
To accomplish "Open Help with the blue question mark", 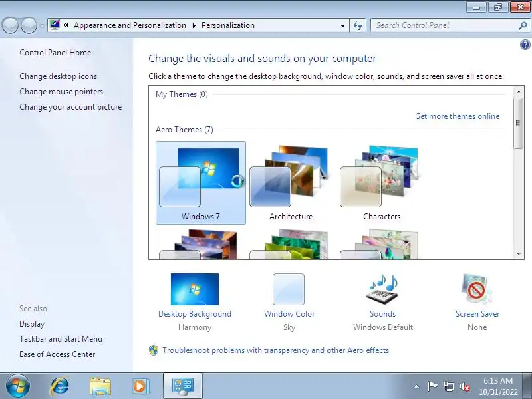I will tap(525, 45).
